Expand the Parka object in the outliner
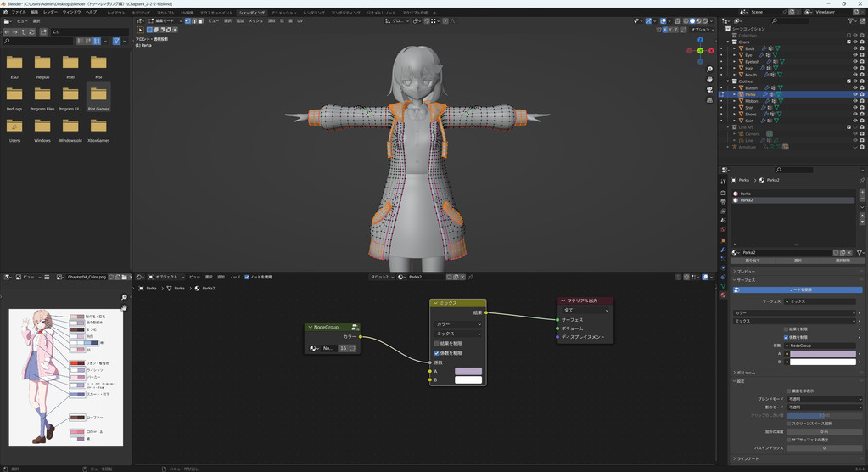Screen dimensions: 868x472 735,94
